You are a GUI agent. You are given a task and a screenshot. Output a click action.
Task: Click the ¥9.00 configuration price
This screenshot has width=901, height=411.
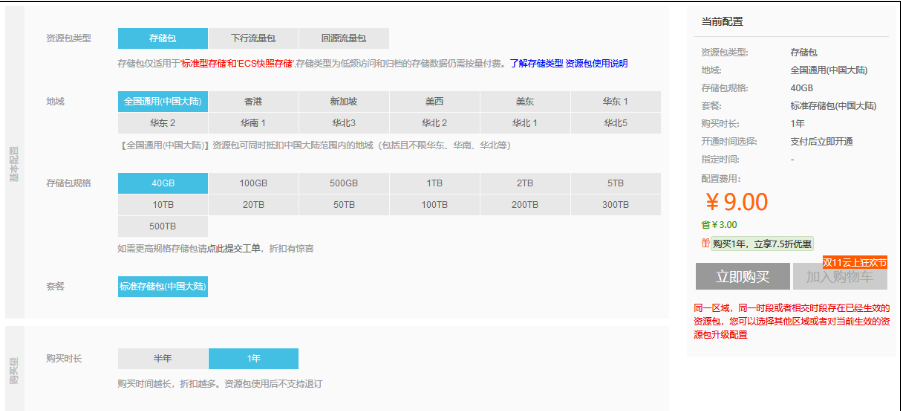point(736,202)
